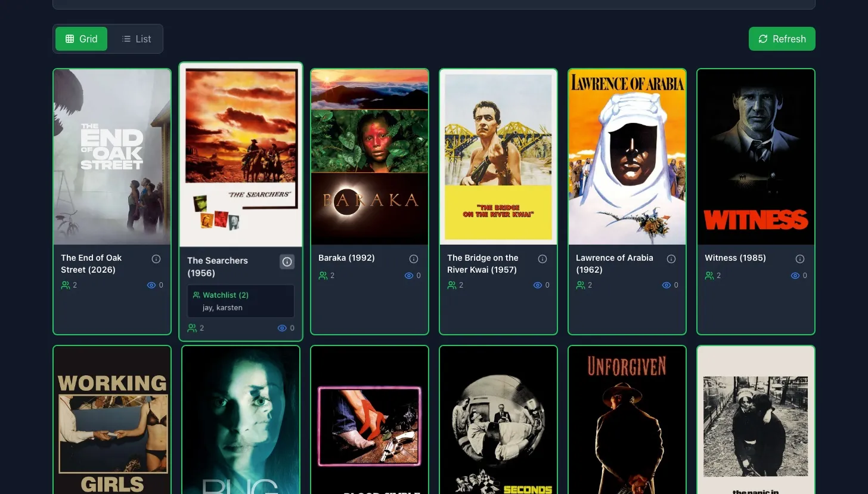Show info for Baraka (1992)

pyautogui.click(x=414, y=259)
